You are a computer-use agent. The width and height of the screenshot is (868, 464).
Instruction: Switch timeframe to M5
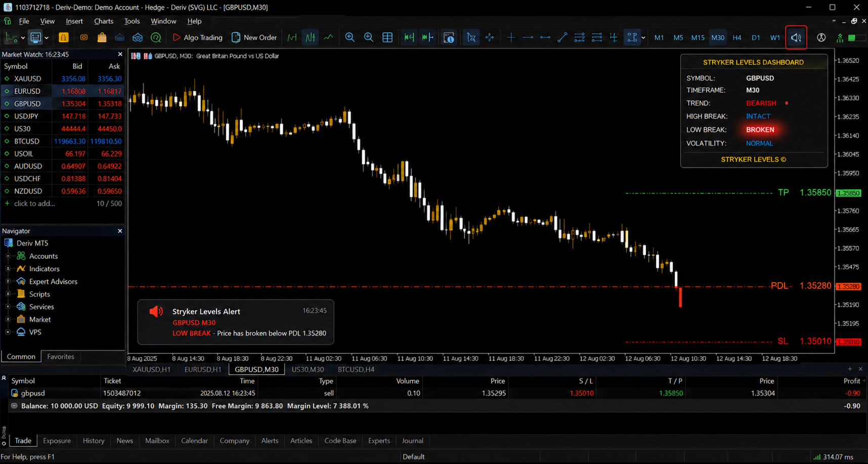(678, 37)
